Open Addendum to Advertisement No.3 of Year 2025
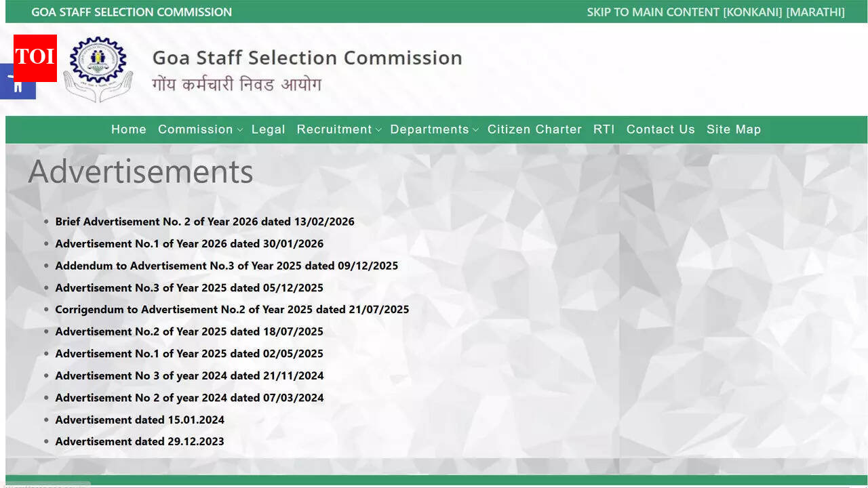Viewport: 868px width, 488px height. pos(226,266)
